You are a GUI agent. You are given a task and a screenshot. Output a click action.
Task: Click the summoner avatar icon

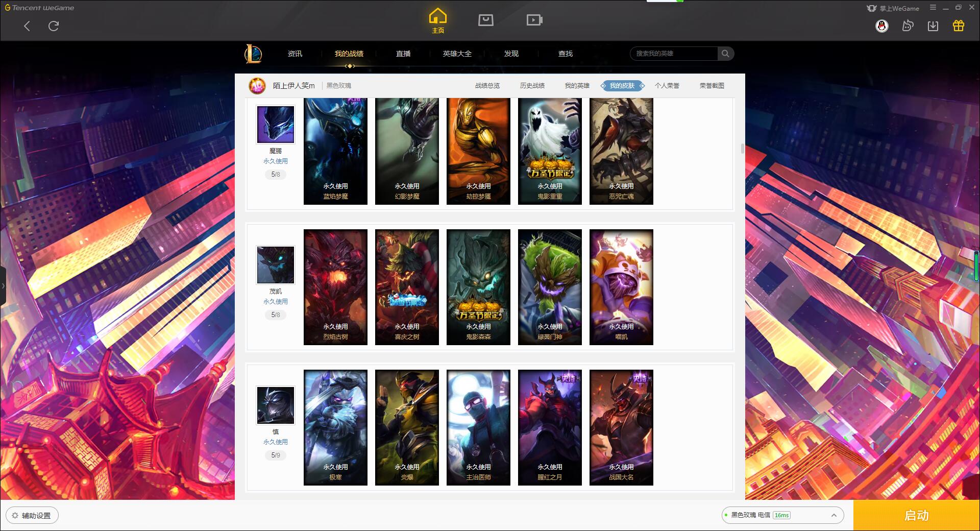pos(257,86)
